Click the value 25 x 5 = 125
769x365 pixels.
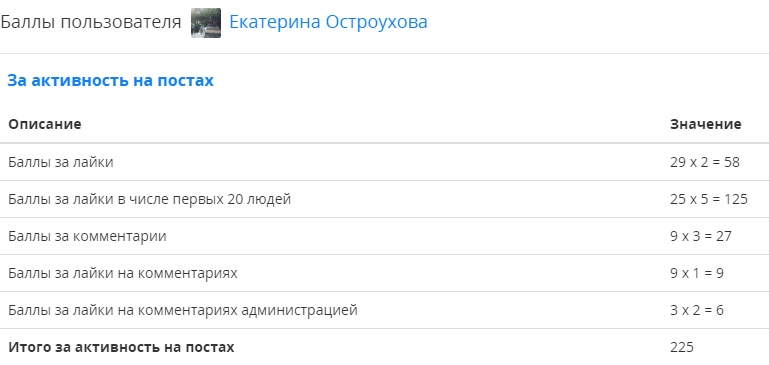709,199
